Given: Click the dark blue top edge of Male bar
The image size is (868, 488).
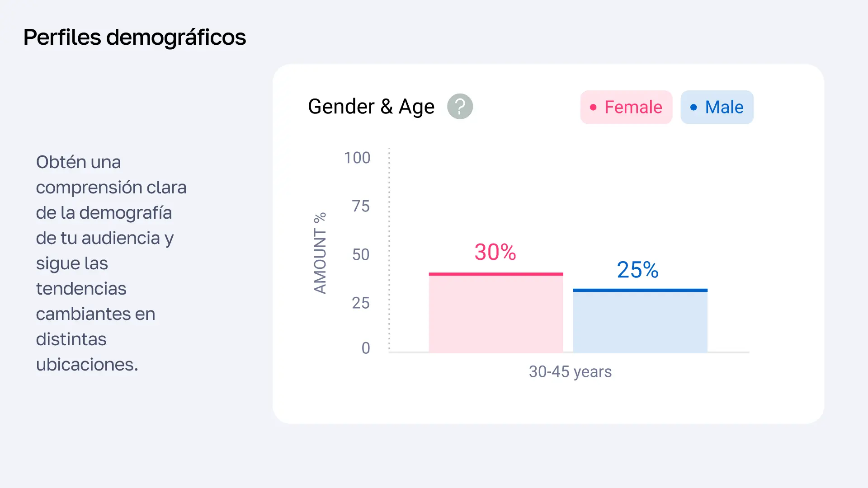Looking at the screenshot, I should click(640, 290).
